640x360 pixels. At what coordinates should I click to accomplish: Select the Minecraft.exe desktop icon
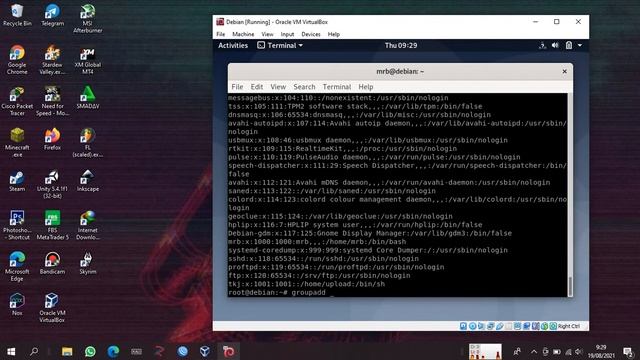click(x=17, y=142)
